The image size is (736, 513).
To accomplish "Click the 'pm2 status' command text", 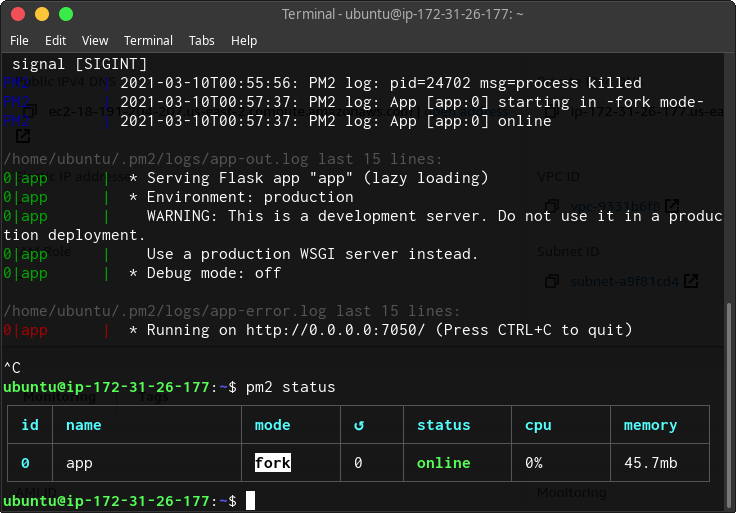I will 291,387.
